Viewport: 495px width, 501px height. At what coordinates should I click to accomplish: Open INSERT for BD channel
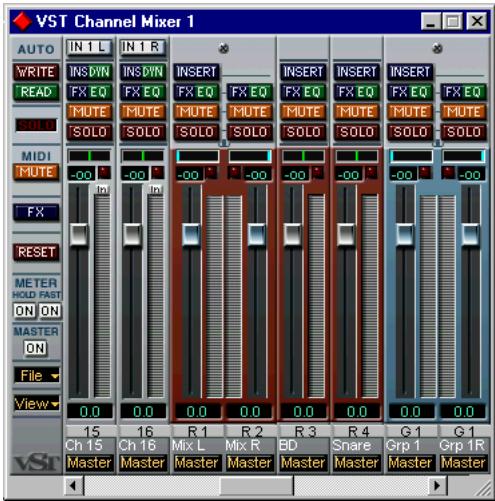pos(303,72)
